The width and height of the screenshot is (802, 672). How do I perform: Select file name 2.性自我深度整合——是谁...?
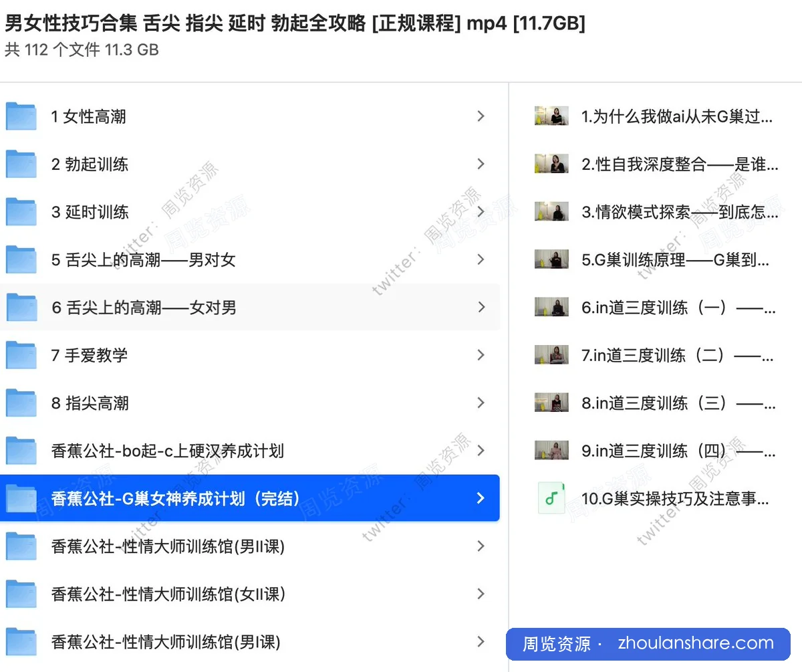[680, 164]
